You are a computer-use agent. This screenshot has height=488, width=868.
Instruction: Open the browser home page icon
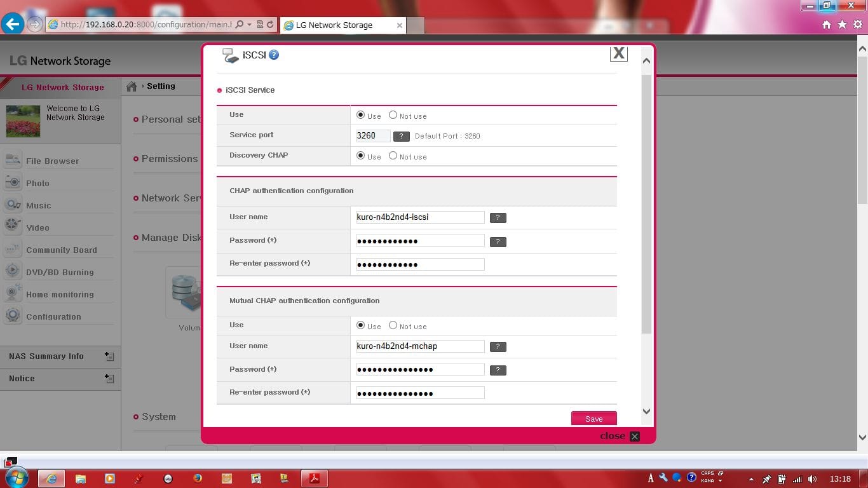point(826,25)
